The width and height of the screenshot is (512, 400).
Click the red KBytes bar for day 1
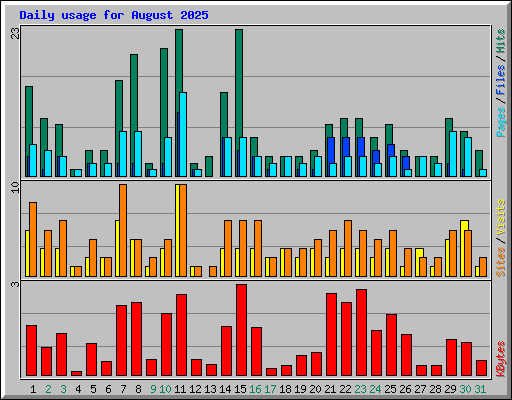click(31, 350)
